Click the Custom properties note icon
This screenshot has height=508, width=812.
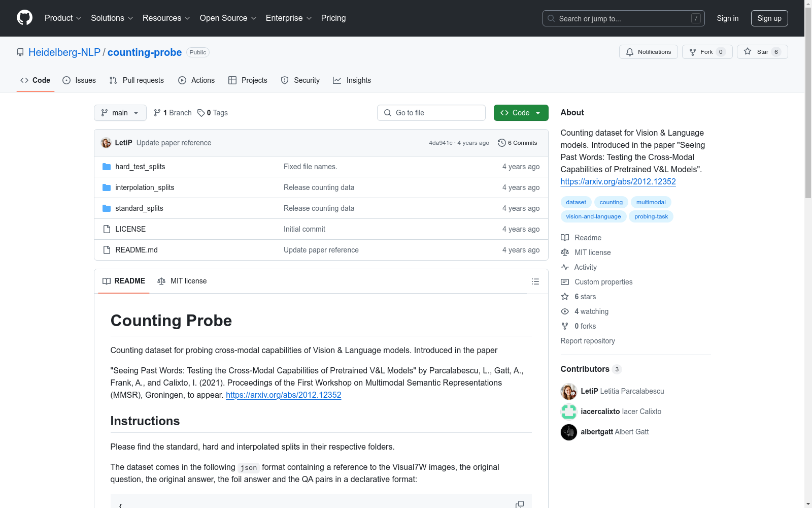565,282
